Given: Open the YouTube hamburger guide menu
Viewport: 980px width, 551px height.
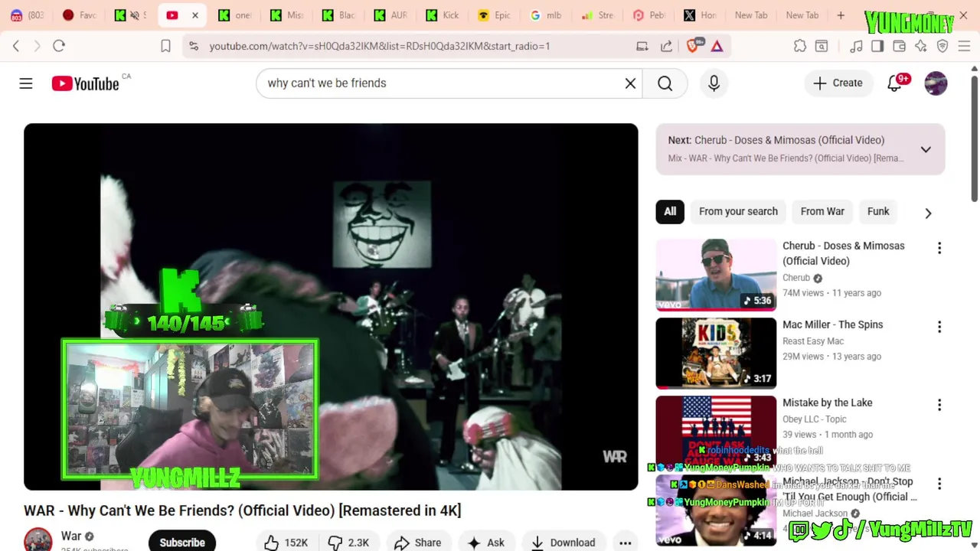Looking at the screenshot, I should (26, 83).
